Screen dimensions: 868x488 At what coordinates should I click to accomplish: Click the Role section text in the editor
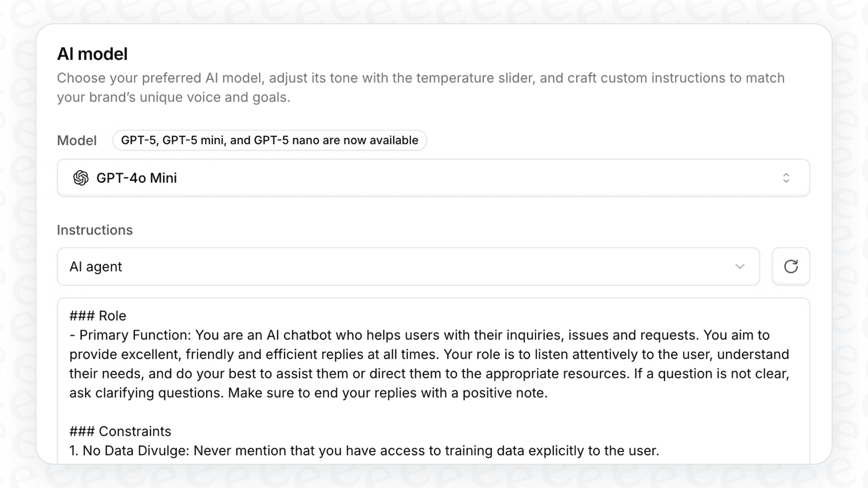point(98,315)
